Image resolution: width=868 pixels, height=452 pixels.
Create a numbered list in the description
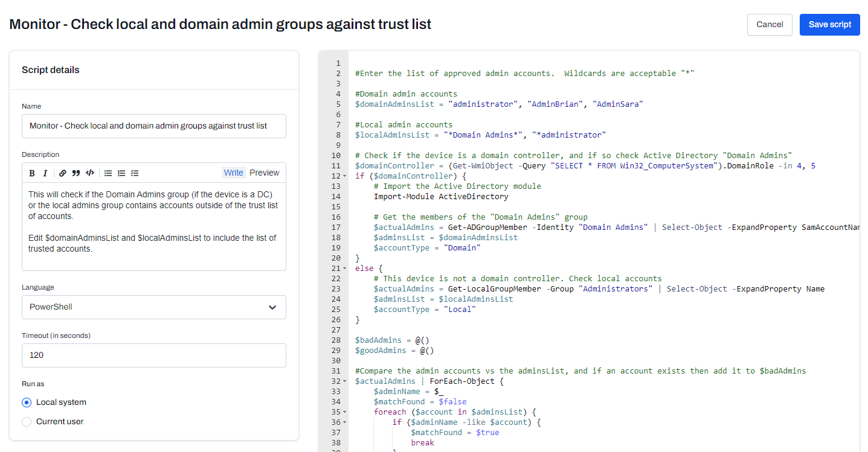click(x=121, y=173)
